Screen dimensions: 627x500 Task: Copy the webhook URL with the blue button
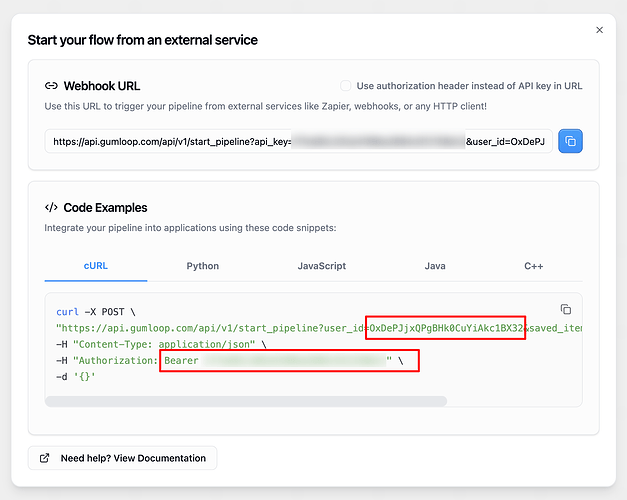click(570, 141)
